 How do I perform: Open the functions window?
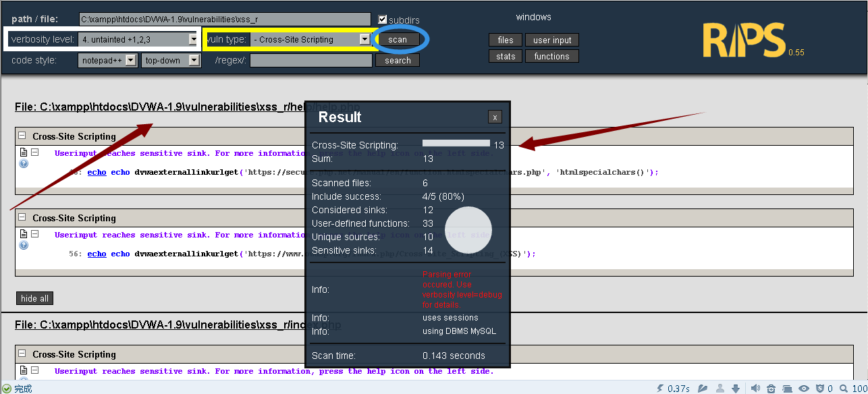552,57
